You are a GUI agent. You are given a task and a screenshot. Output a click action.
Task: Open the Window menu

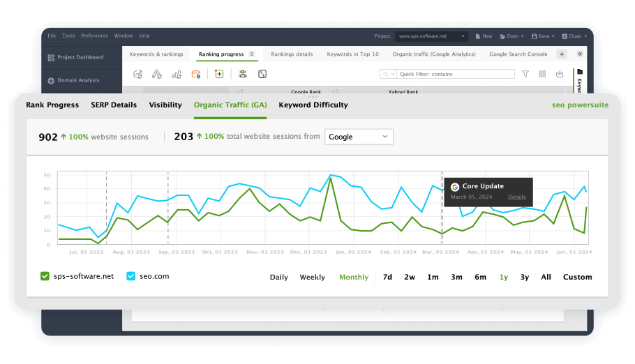pos(123,36)
